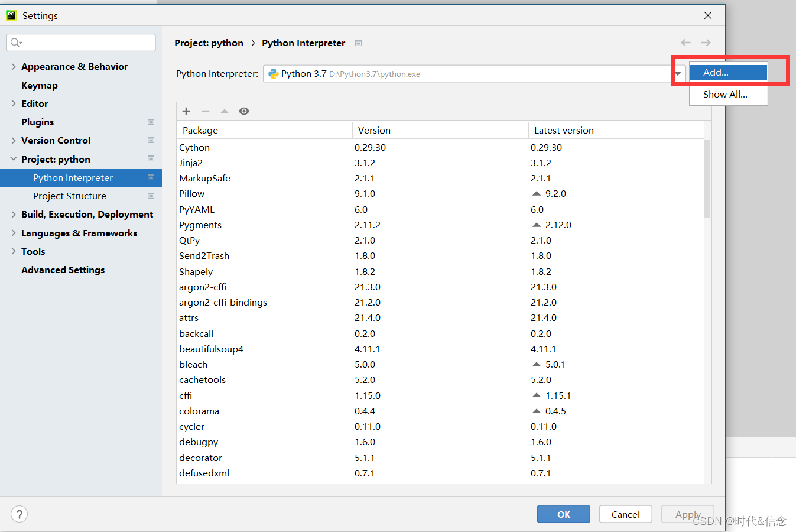
Task: Click the project-level icon beside Python Interpreter breadcrumb
Action: pyautogui.click(x=358, y=43)
